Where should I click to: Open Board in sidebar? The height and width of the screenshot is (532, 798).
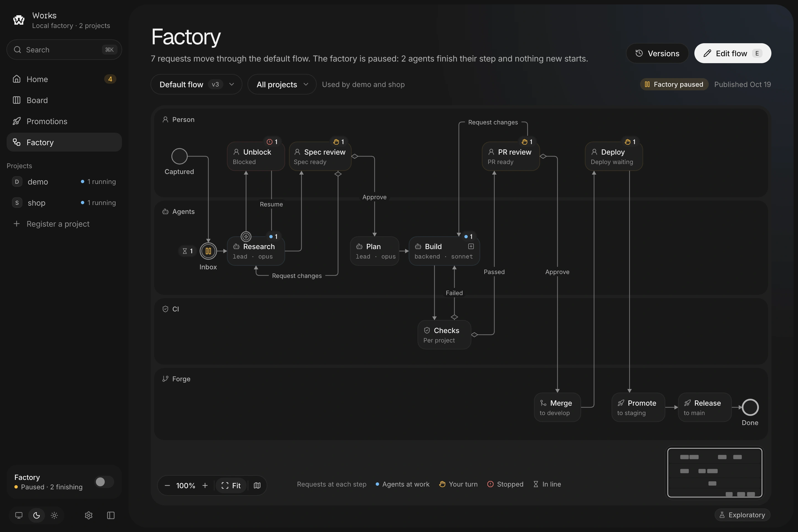(x=64, y=100)
